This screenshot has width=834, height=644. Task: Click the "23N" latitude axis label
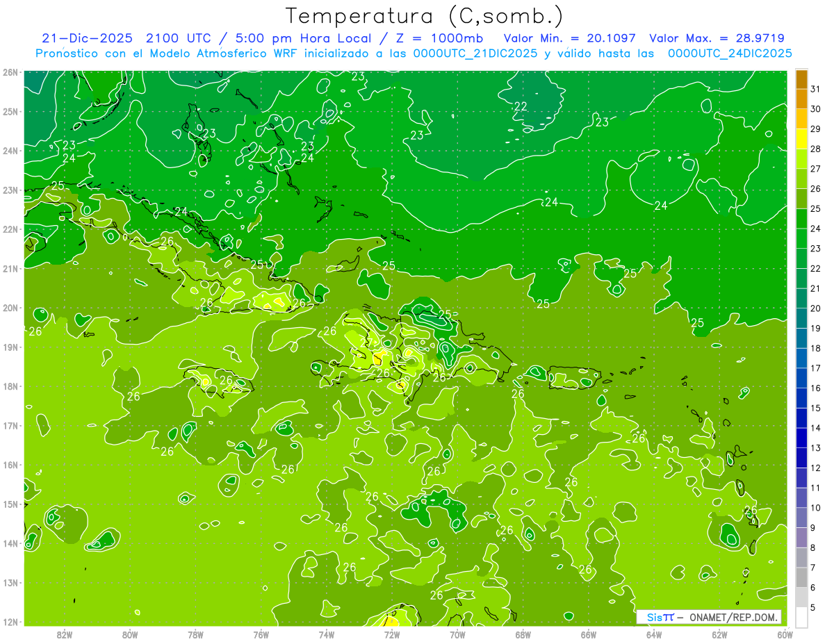click(x=10, y=190)
